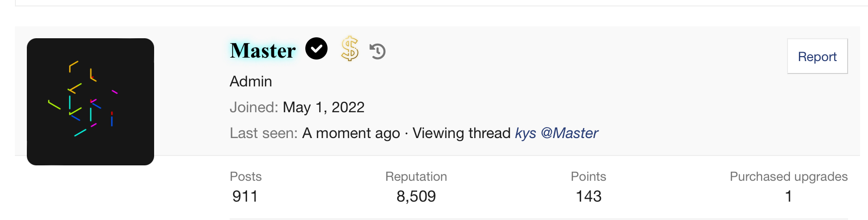Click the Purchased upgrades label
Image resolution: width=868 pixels, height=220 pixels.
click(x=788, y=176)
